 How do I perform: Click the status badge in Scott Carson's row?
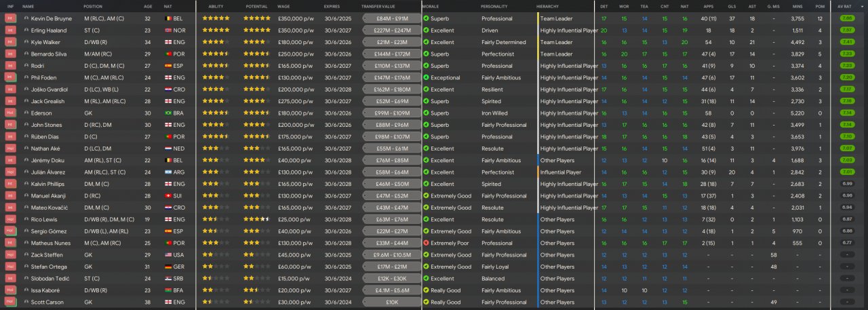pos(10,302)
